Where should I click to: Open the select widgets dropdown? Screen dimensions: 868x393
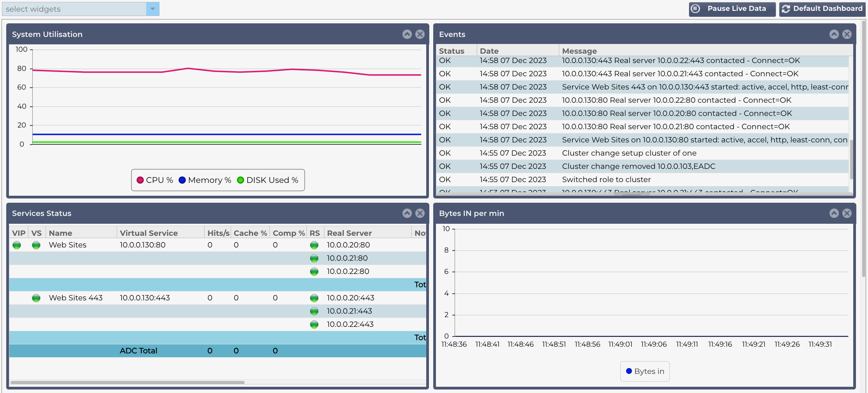pyautogui.click(x=153, y=9)
